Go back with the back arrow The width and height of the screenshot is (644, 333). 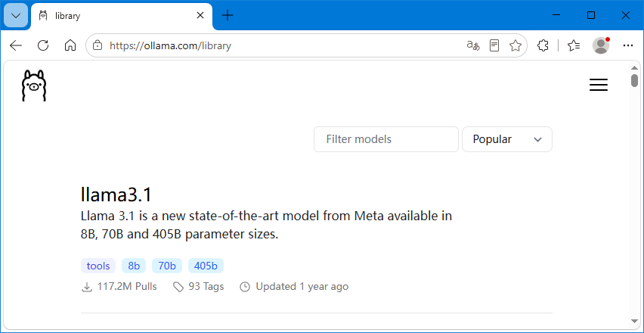tap(16, 45)
